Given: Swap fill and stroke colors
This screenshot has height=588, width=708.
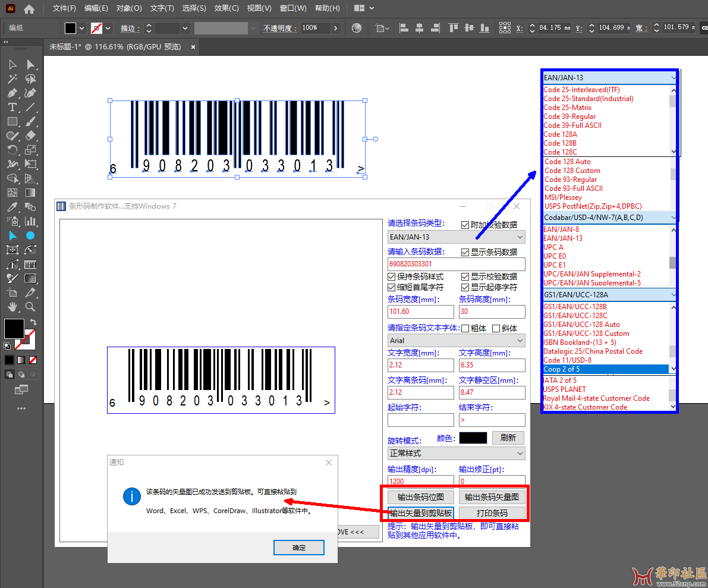Looking at the screenshot, I should (33, 322).
